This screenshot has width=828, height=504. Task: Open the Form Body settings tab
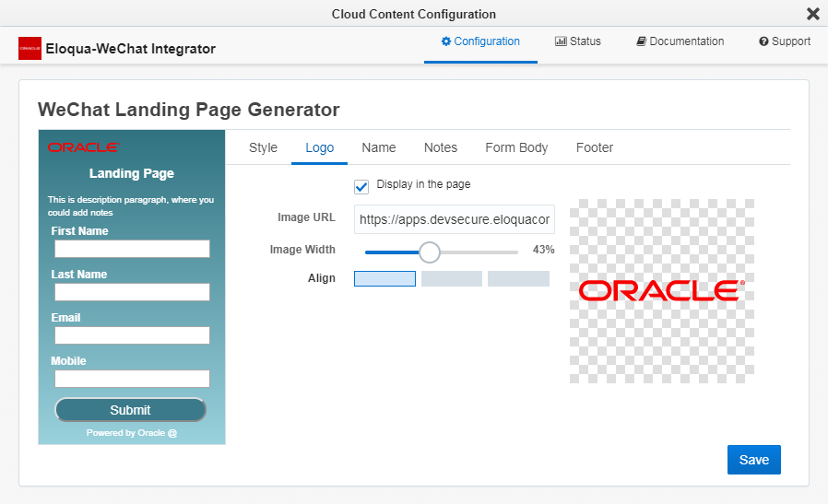(x=516, y=147)
